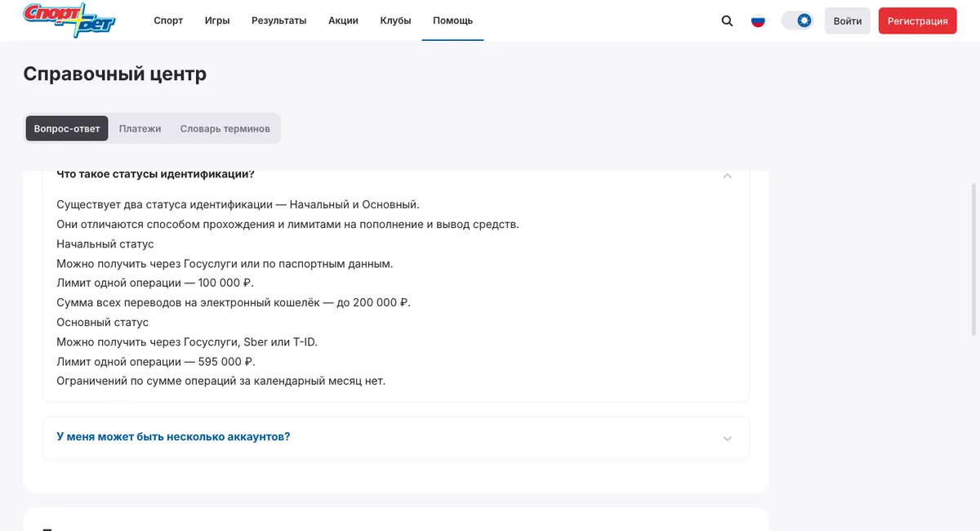This screenshot has width=980, height=531.
Task: Click line 'Лимит одной операции — 595 000 ₽.'
Action: [x=156, y=361]
